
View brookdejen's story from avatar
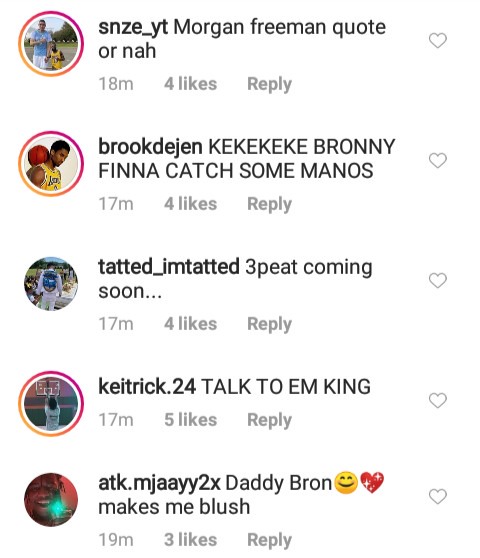pos(51,164)
